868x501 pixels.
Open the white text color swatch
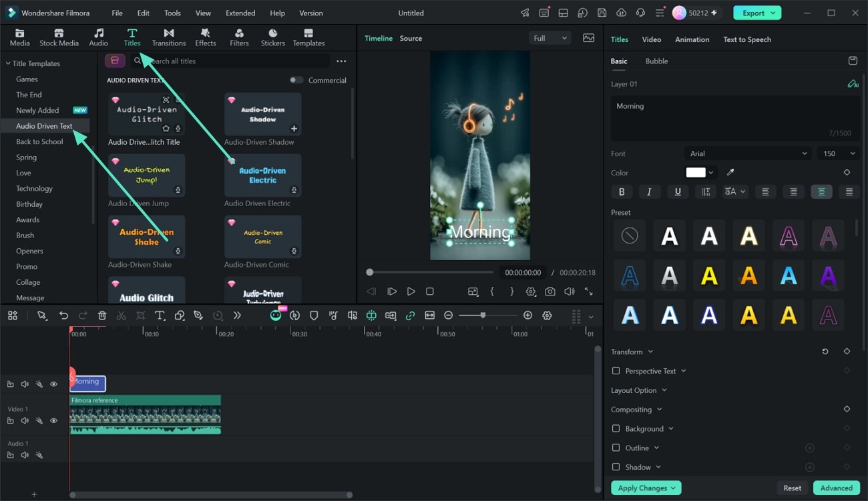[x=696, y=172]
